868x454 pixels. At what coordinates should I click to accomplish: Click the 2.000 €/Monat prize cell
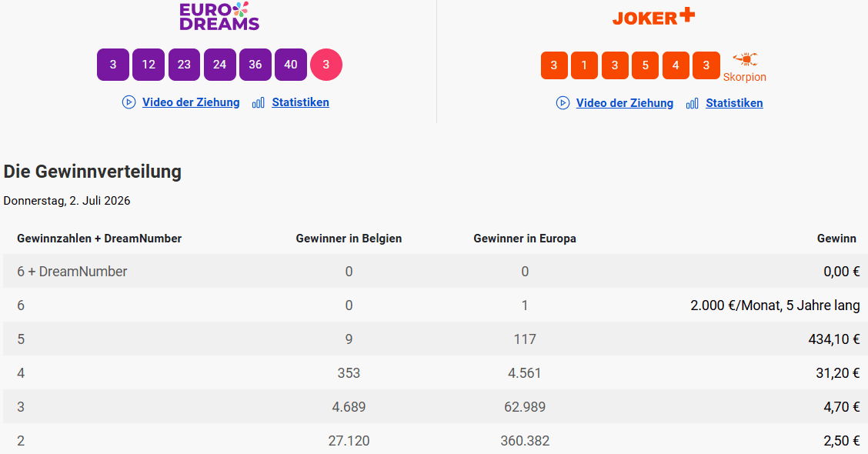tap(775, 305)
